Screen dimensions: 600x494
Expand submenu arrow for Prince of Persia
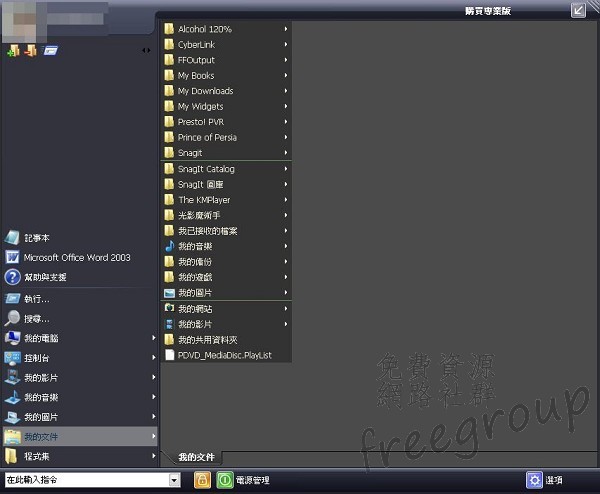[286, 137]
